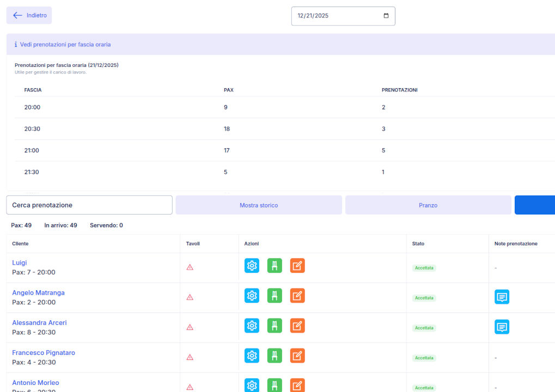The width and height of the screenshot is (555, 392).
Task: Open the note icon for Angelo Matranga
Action: [x=501, y=297]
